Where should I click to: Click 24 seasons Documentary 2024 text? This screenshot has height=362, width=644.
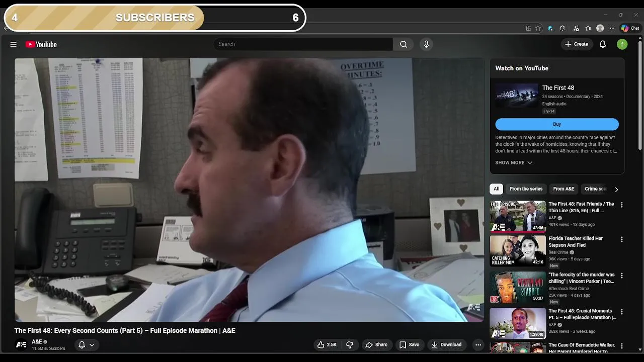click(573, 97)
